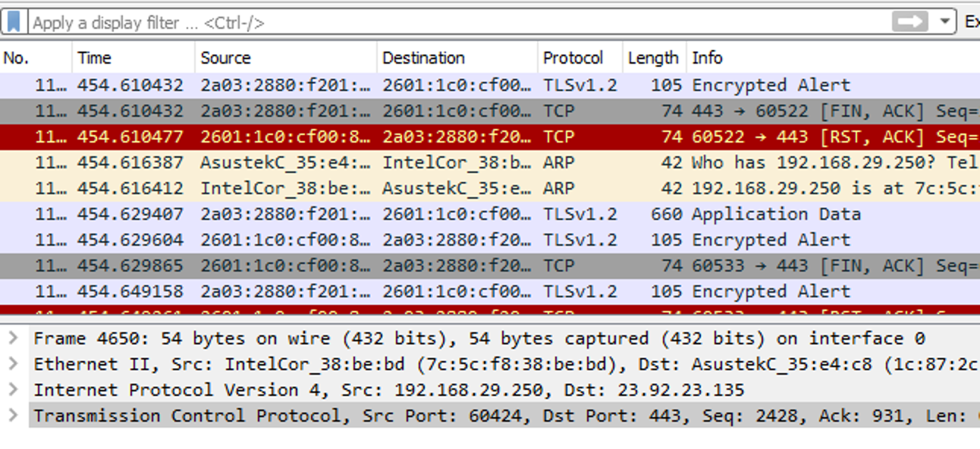Sort by the Source column header
Screen dimensions: 980x449
tap(285, 58)
